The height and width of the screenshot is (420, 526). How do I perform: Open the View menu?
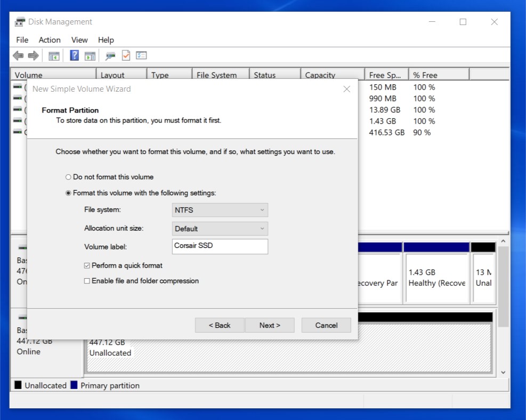tap(79, 40)
